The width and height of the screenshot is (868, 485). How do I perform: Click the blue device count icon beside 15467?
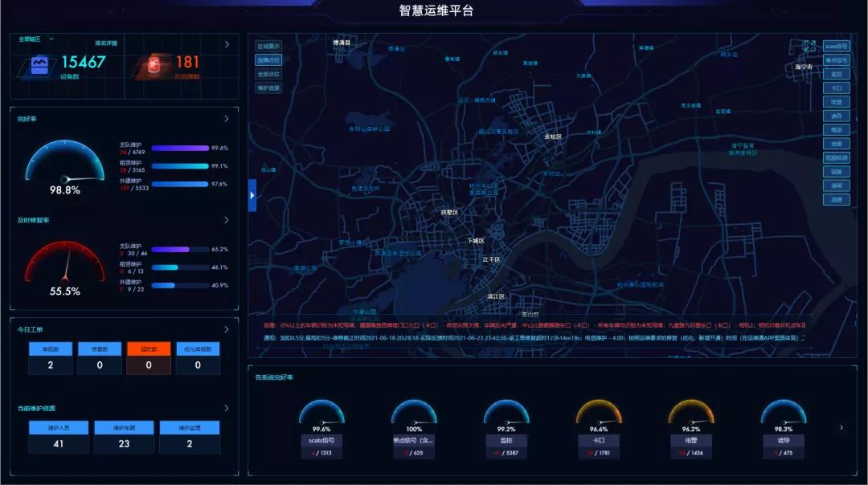click(39, 65)
